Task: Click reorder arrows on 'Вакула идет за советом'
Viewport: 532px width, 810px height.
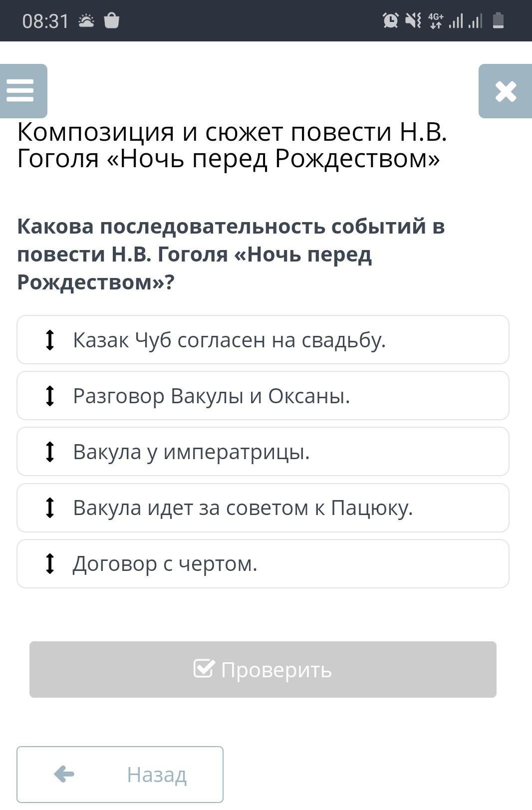Action: pos(49,508)
